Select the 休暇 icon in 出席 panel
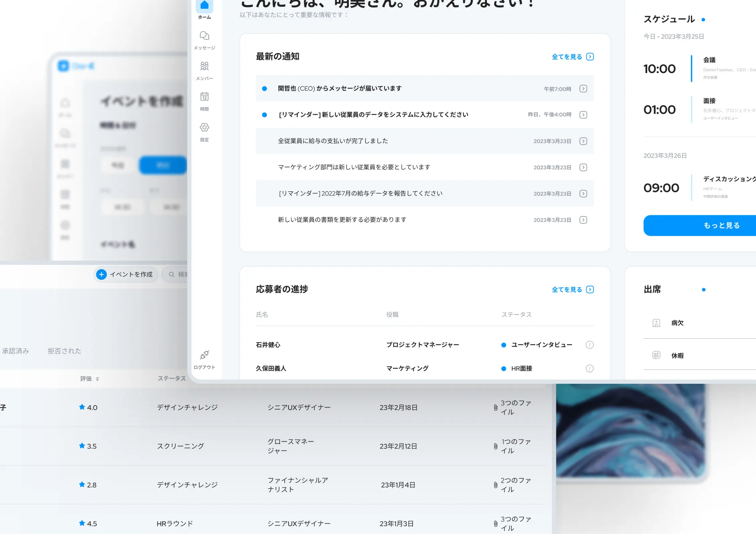 (656, 355)
